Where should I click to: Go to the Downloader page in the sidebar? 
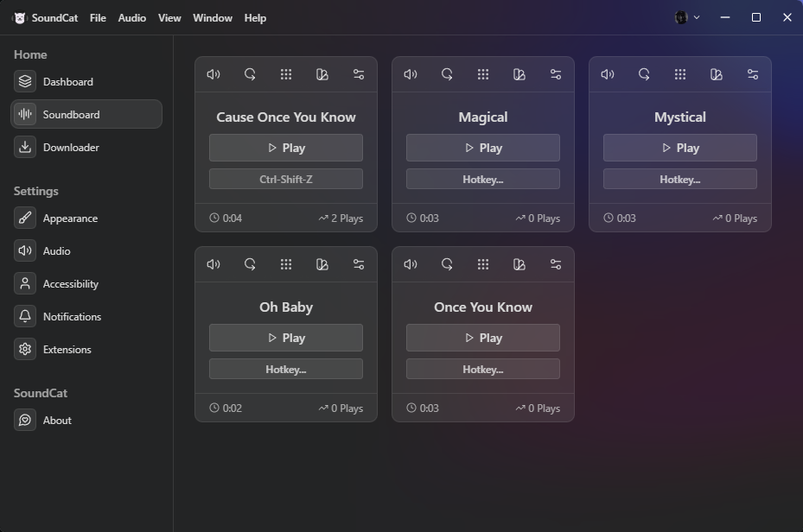(71, 148)
